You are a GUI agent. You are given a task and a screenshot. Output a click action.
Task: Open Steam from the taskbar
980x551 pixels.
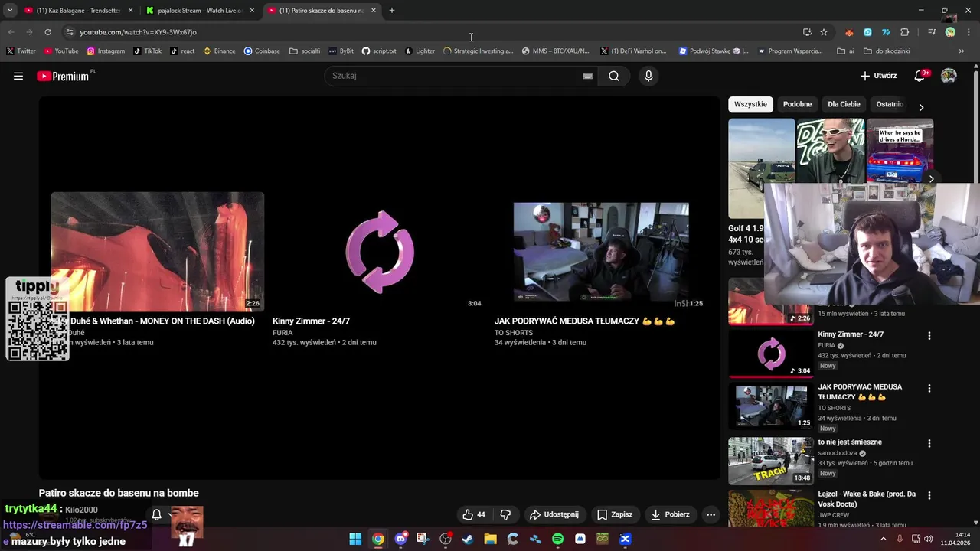468,539
